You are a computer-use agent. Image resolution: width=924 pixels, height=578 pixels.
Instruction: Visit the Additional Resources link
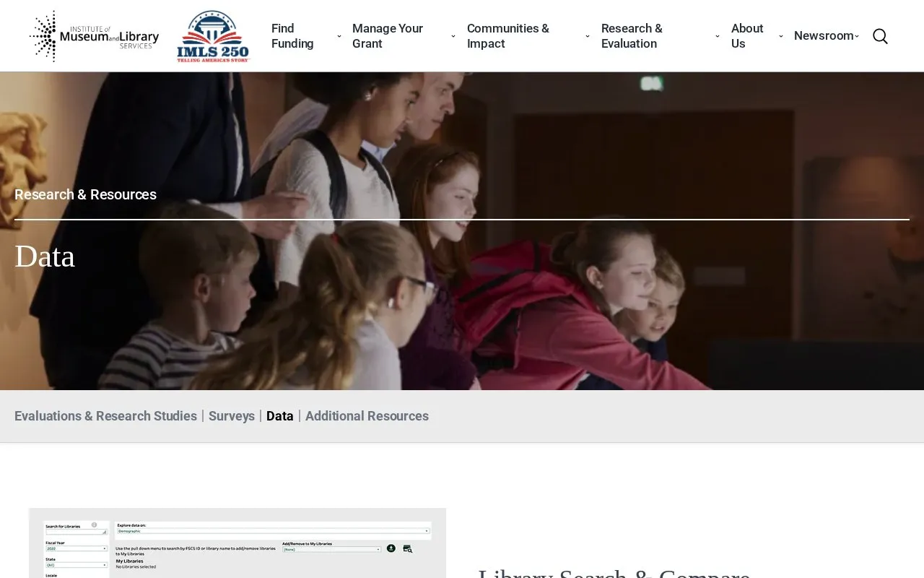pyautogui.click(x=367, y=416)
